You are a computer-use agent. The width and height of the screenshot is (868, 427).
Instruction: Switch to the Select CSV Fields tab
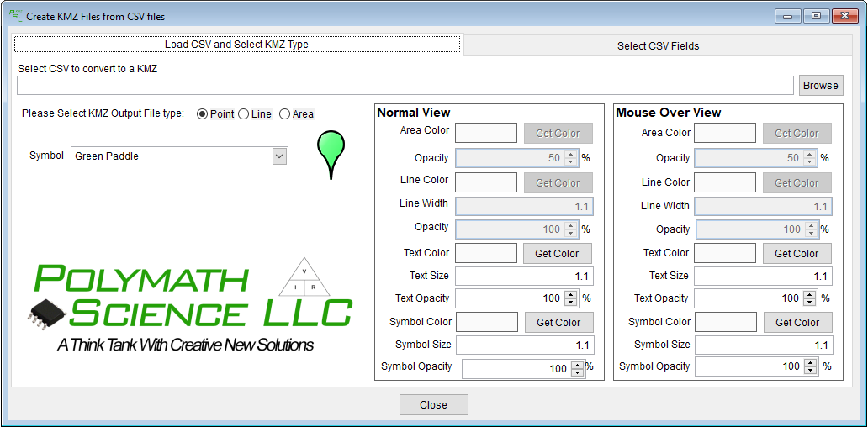point(658,46)
